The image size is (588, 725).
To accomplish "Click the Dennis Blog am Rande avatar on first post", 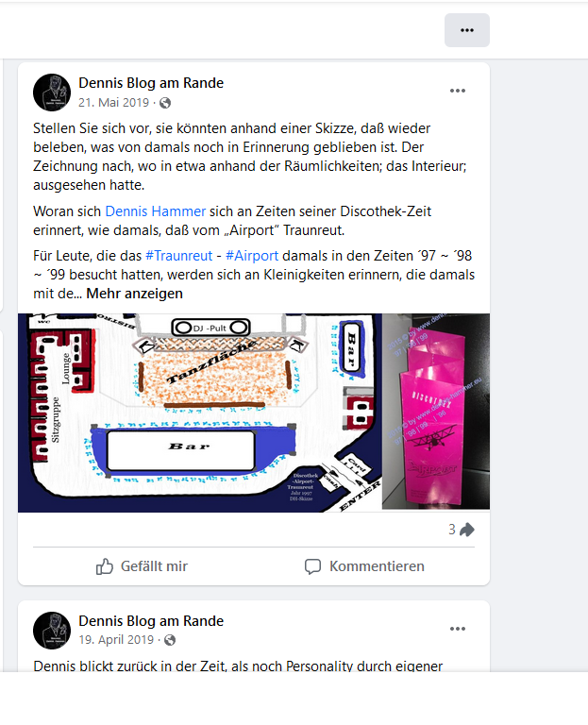I will pyautogui.click(x=52, y=93).
